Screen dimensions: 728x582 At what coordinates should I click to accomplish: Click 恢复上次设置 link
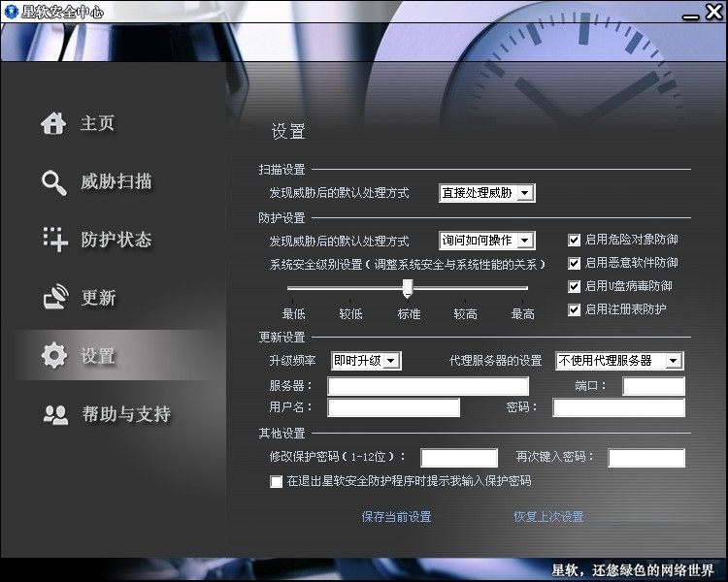(x=548, y=517)
